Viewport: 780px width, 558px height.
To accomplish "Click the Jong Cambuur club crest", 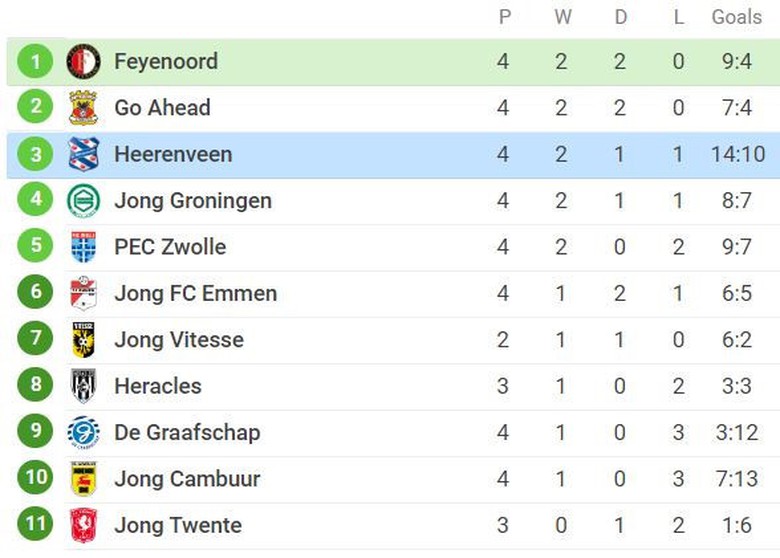I will pos(83,479).
